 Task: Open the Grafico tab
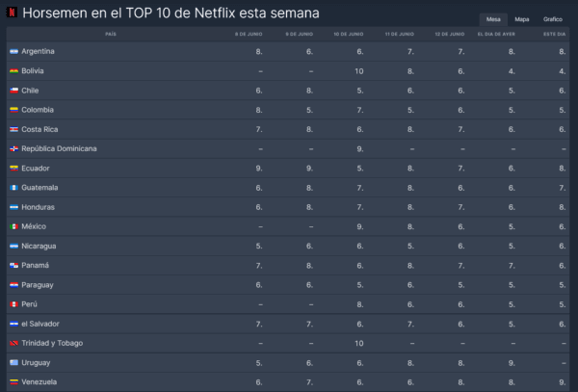click(x=552, y=19)
